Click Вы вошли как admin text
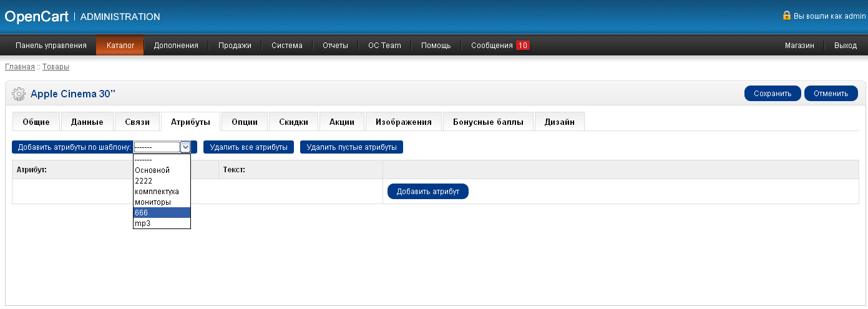868x309 pixels. [829, 16]
